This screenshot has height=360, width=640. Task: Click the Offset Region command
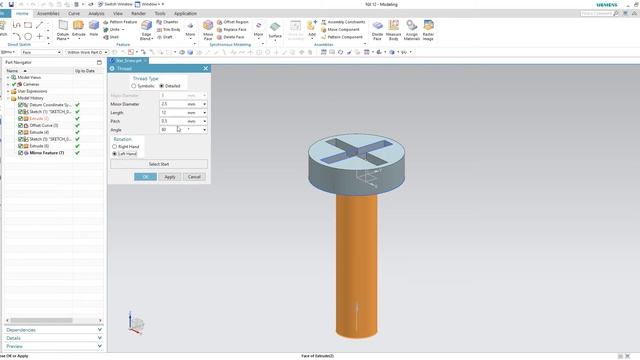(x=232, y=22)
